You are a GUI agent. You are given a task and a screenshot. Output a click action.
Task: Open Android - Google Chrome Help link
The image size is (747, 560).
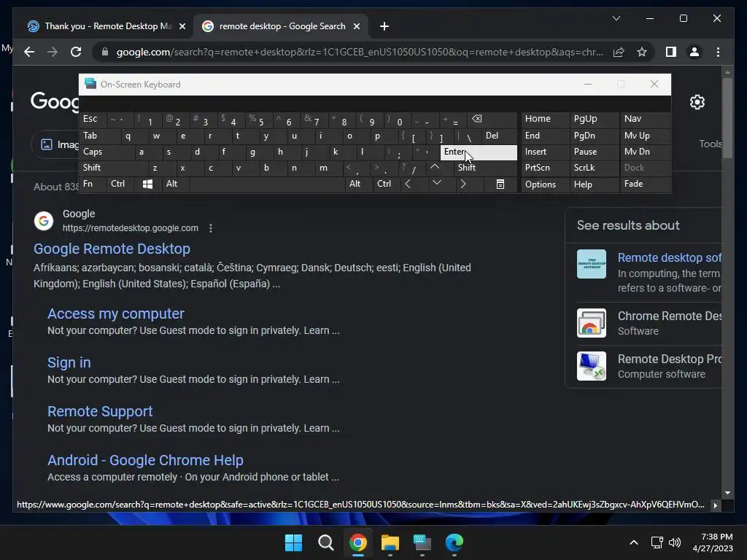pos(145,461)
